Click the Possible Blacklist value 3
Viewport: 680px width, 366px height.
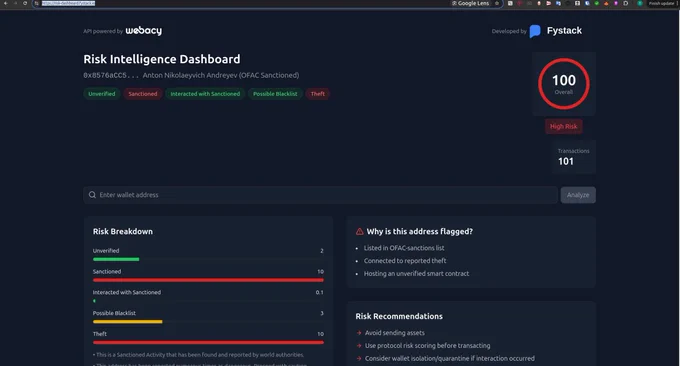click(322, 313)
